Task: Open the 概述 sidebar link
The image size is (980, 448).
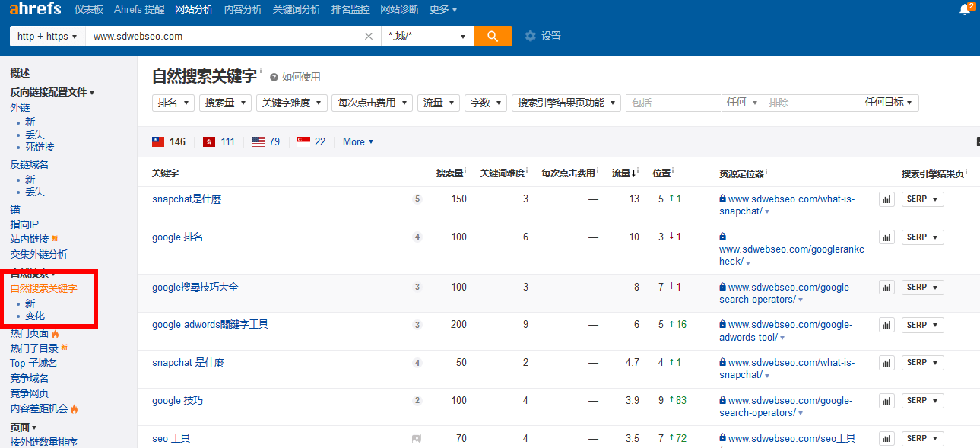Action: (x=20, y=73)
